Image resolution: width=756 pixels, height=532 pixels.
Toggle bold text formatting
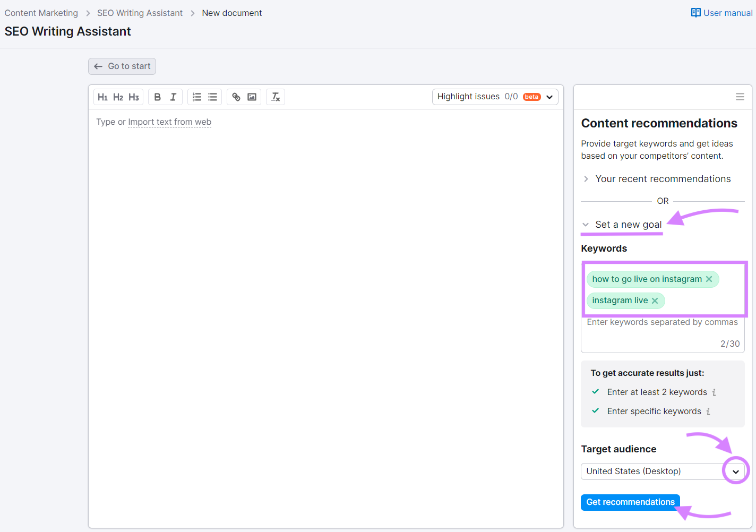click(x=157, y=97)
